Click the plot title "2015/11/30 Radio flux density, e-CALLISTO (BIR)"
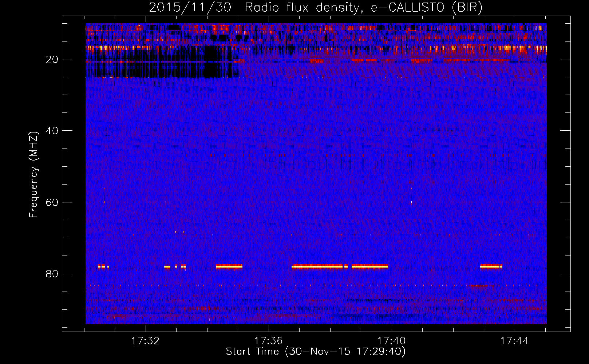The height and width of the screenshot is (364, 589). [x=316, y=7]
